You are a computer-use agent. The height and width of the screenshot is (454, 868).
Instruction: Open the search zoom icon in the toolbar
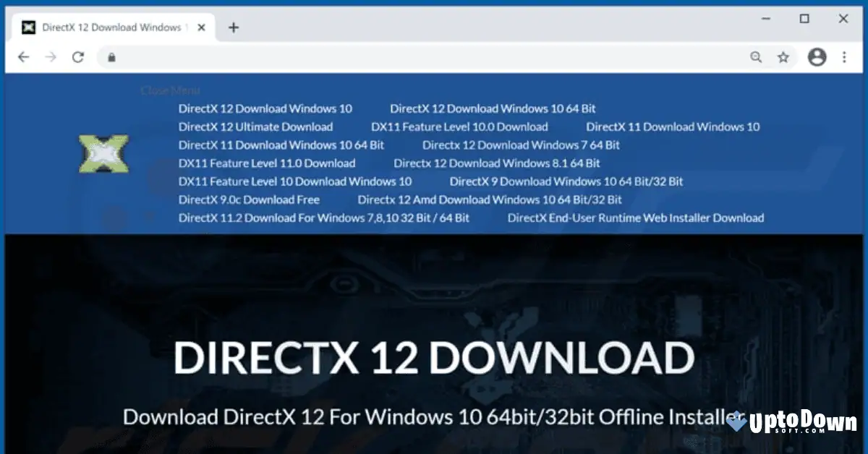756,56
